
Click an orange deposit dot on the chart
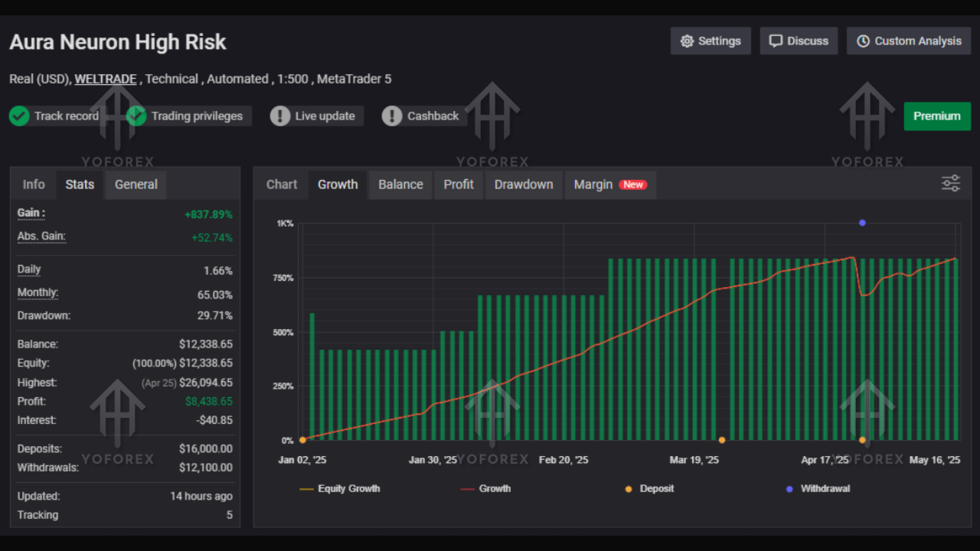722,440
